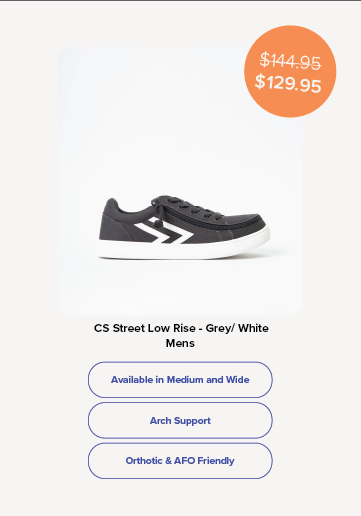Click the Grey/ White colour text

tap(237, 328)
